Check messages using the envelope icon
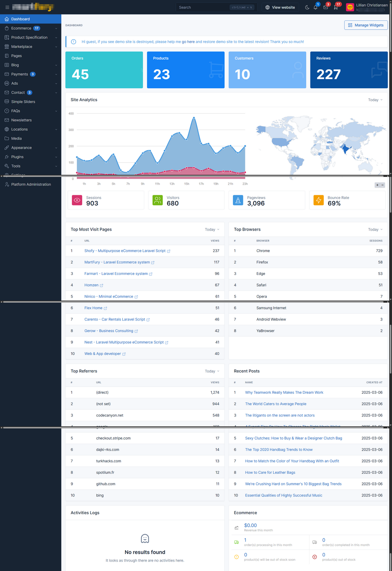 tap(325, 7)
